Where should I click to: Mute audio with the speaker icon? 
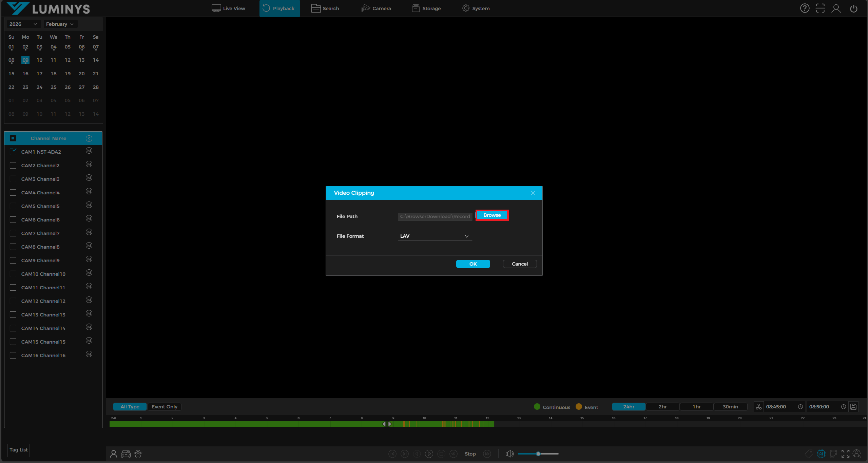click(x=509, y=454)
